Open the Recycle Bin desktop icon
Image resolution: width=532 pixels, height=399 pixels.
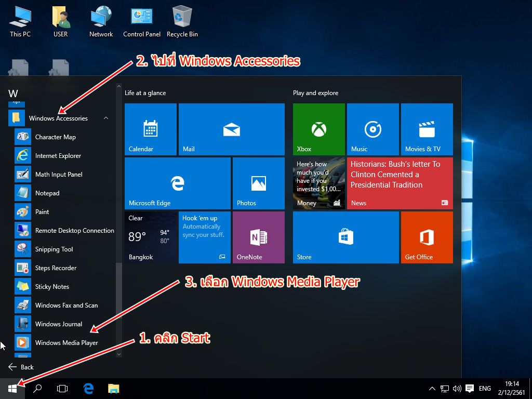tap(182, 22)
